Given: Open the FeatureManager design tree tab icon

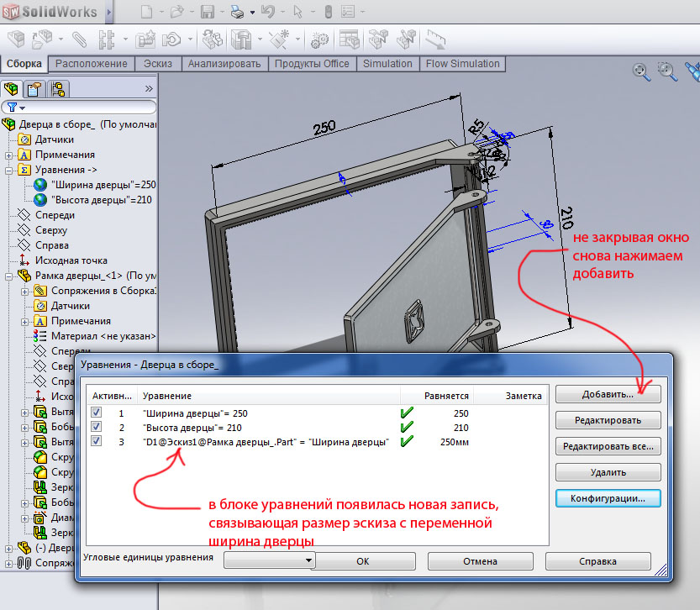Looking at the screenshot, I should click(x=13, y=89).
